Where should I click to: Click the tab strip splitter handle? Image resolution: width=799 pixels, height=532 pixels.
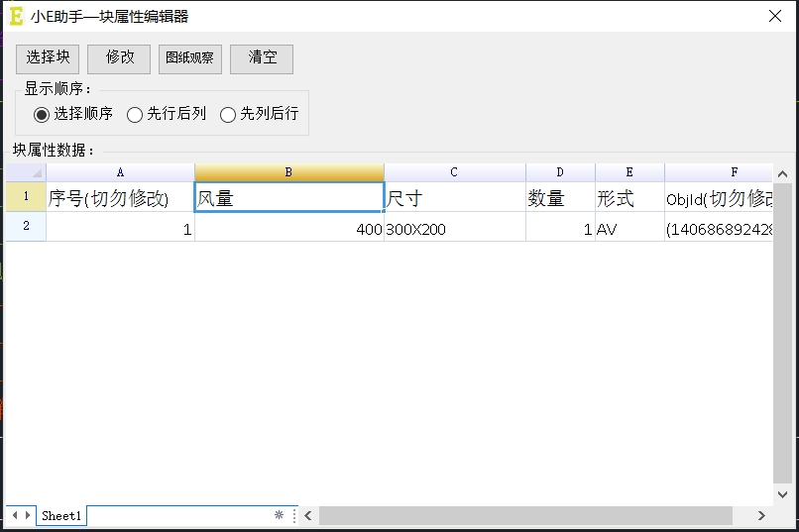[x=294, y=516]
